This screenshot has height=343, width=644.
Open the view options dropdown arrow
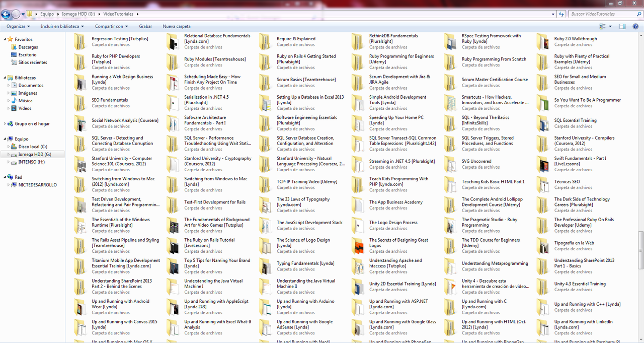(610, 26)
